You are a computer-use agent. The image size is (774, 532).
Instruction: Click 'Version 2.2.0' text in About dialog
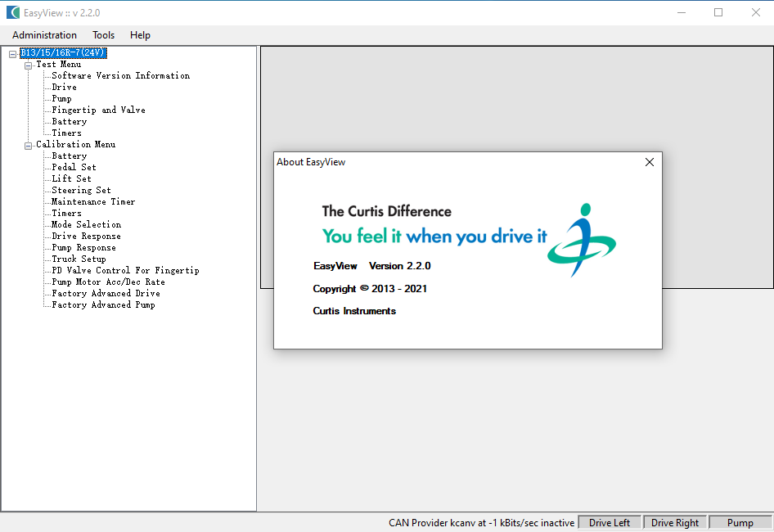(x=400, y=266)
